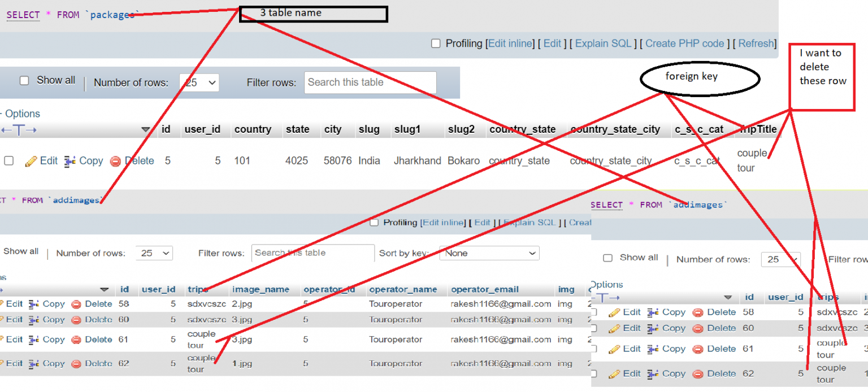Sort packages by country_state_city column header
The height and width of the screenshot is (392, 868).
(615, 129)
